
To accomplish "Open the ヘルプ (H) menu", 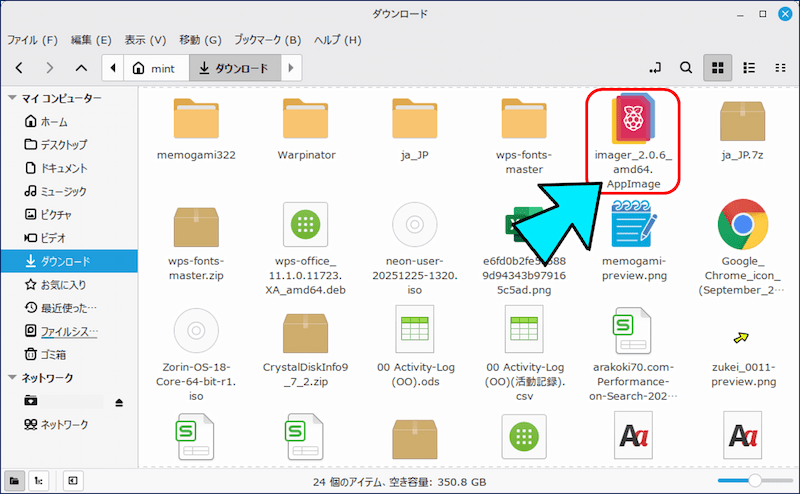I will tap(337, 40).
